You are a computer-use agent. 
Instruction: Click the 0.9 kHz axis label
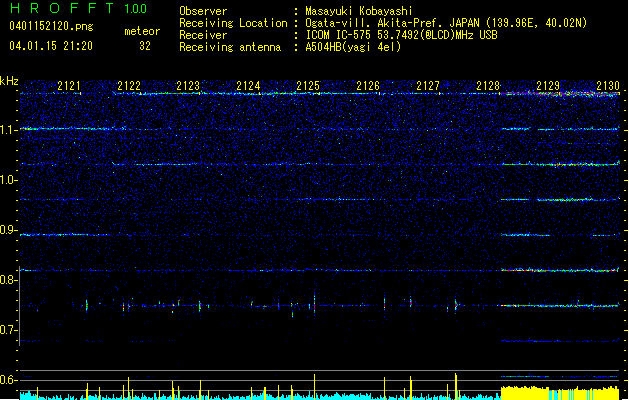9,230
